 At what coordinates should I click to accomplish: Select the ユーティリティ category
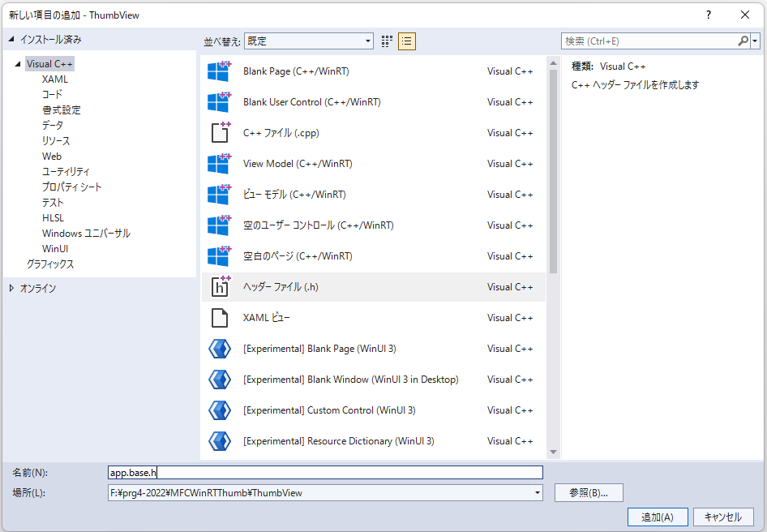66,172
